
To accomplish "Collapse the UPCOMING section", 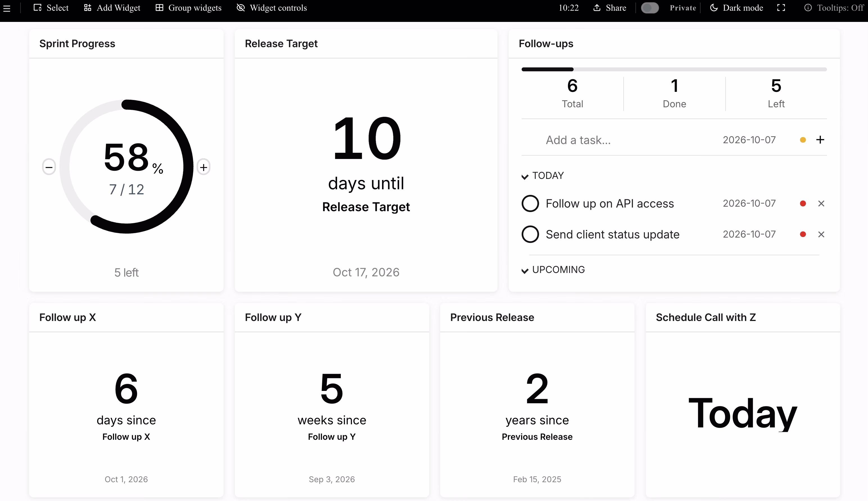I will click(553, 270).
